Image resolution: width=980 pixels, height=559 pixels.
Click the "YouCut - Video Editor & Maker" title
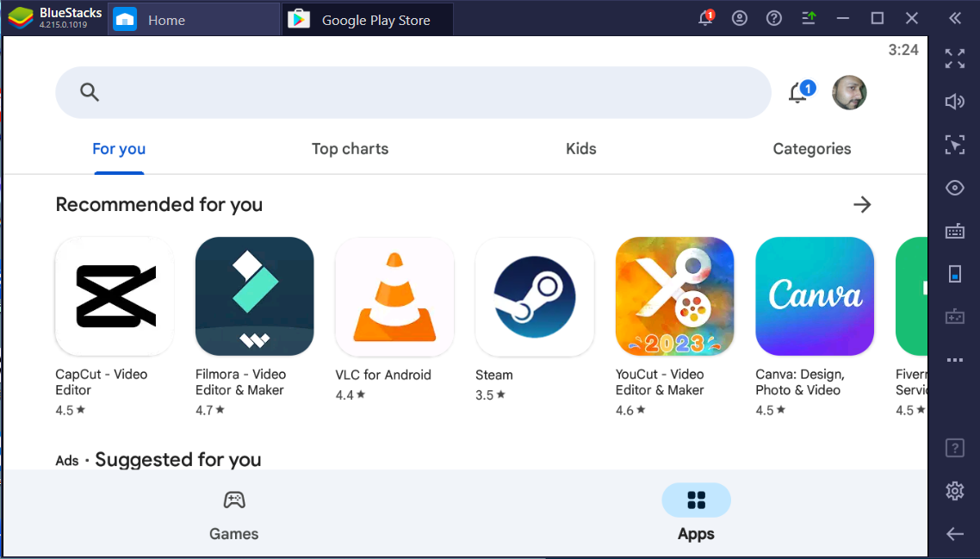[x=660, y=382]
